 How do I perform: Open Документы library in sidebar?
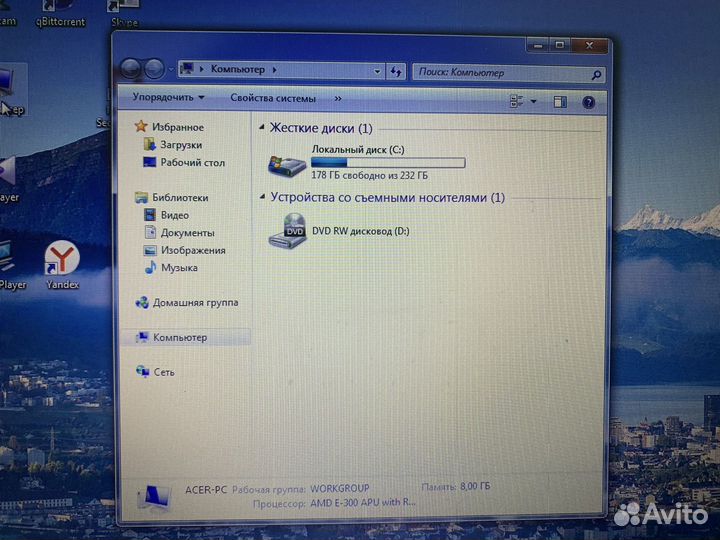(x=186, y=233)
